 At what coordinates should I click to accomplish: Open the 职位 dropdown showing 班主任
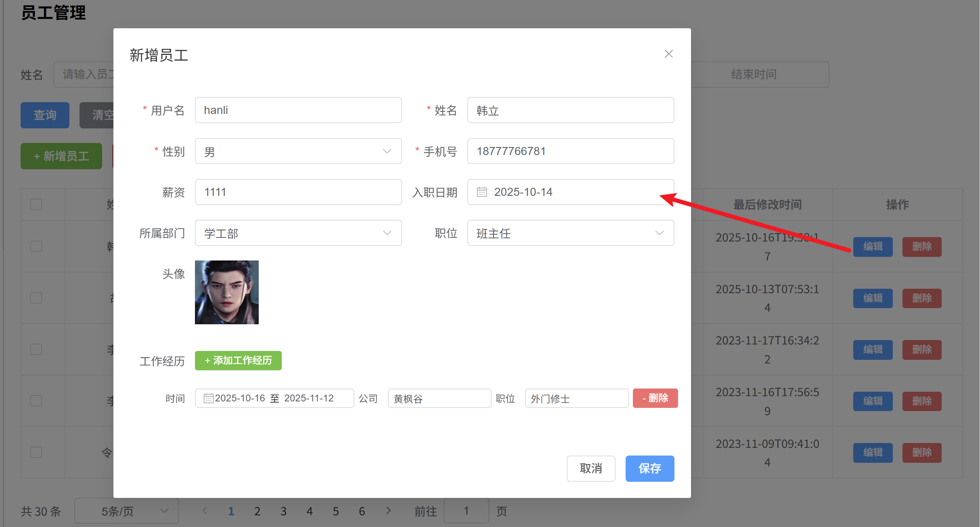coord(570,233)
